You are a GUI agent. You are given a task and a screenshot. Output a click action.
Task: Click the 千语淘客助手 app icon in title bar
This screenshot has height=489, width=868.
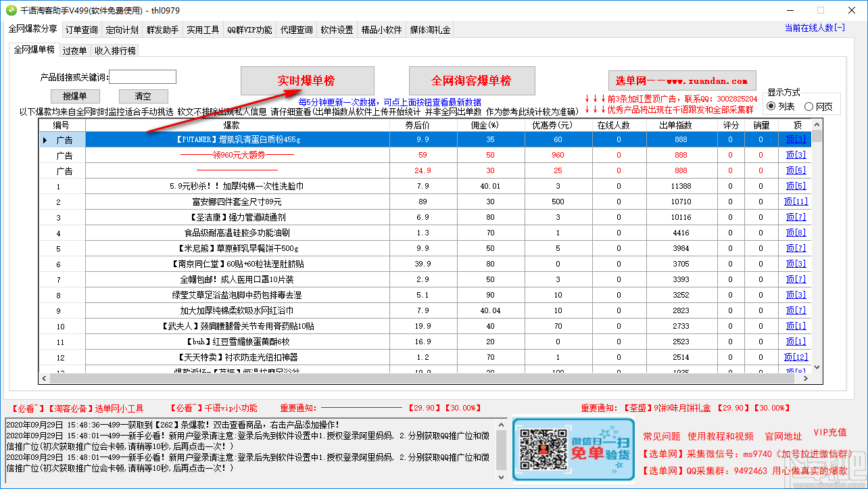11,10
